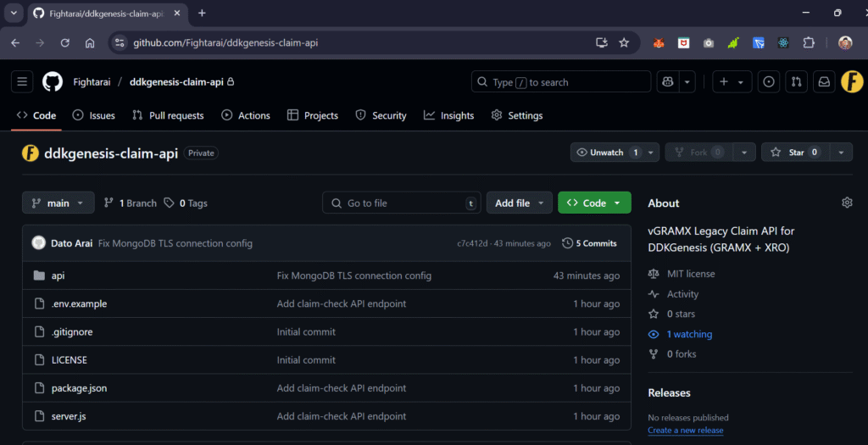Open commit hash c7c412d
The height and width of the screenshot is (445, 868).
472,243
